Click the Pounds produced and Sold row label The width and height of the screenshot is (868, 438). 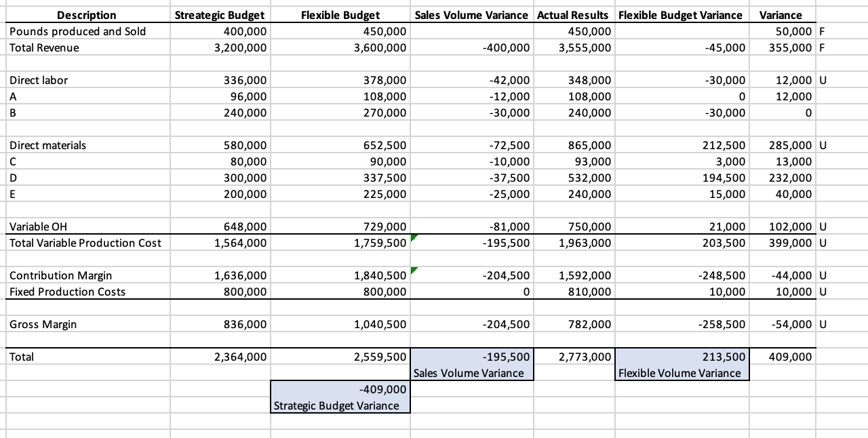(64, 31)
